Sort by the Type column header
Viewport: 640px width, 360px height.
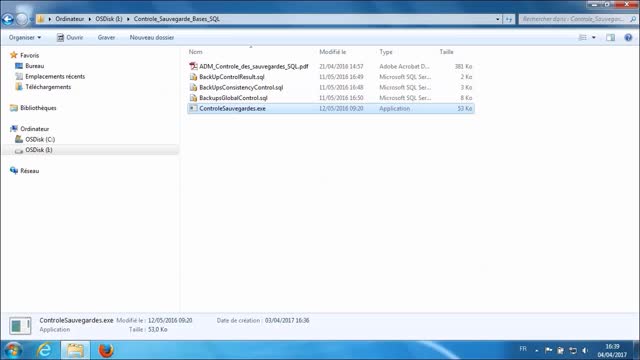386,52
